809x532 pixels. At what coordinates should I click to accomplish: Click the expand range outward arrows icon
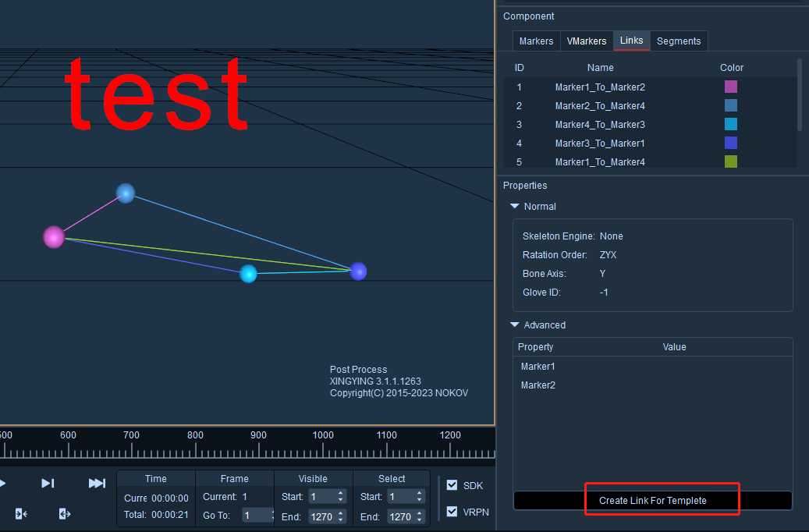pos(65,514)
